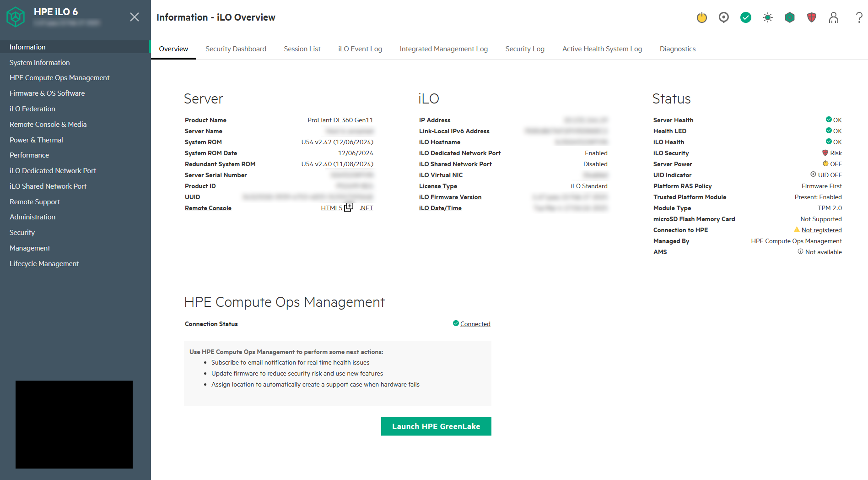Image resolution: width=868 pixels, height=480 pixels.
Task: Open the Active Health System Log tab
Action: (602, 49)
